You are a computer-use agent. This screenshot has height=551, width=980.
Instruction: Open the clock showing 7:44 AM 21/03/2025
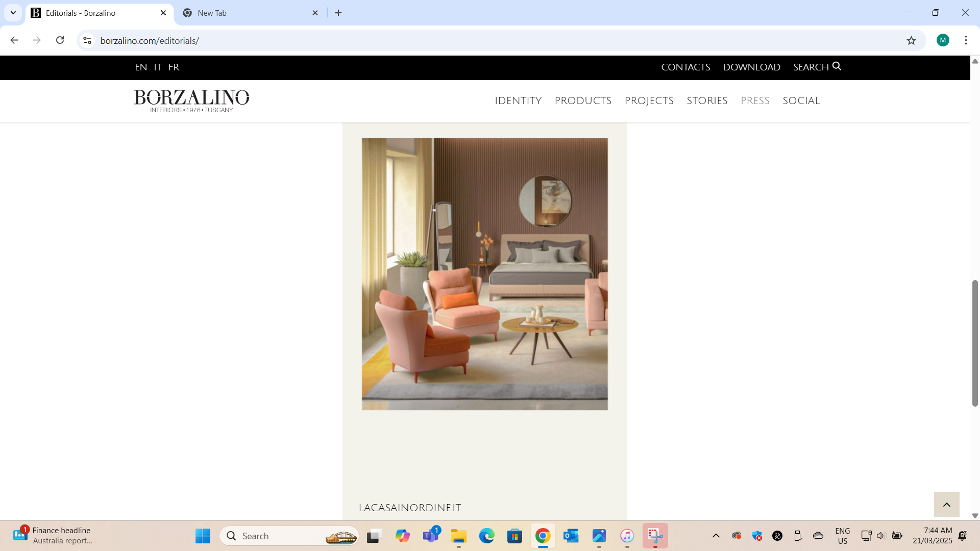coord(932,536)
